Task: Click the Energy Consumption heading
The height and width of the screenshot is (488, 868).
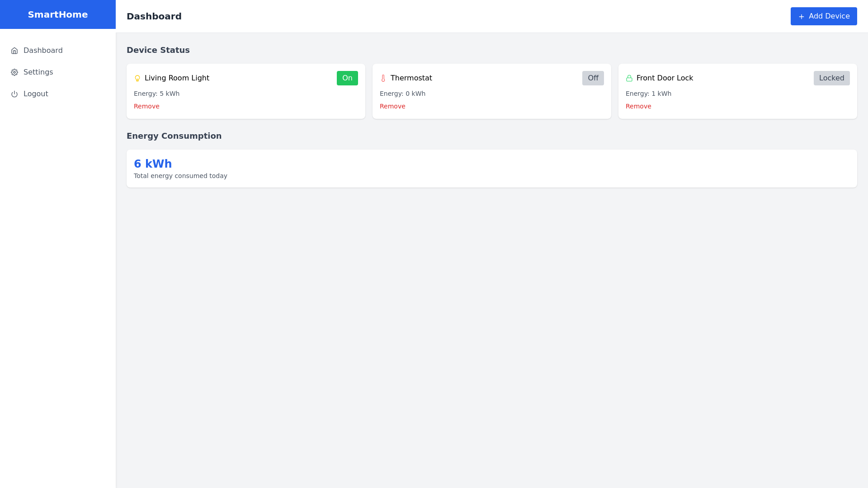Action: click(174, 136)
